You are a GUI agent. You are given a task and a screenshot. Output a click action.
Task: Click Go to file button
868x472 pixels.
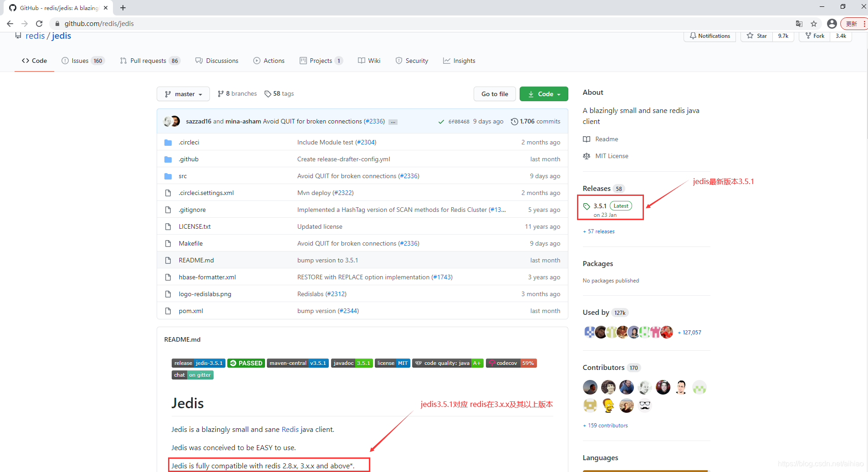coord(495,94)
